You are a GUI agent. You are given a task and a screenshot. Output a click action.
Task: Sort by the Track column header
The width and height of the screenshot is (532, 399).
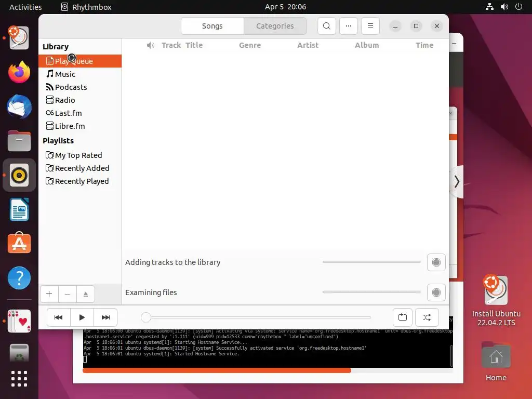171,45
